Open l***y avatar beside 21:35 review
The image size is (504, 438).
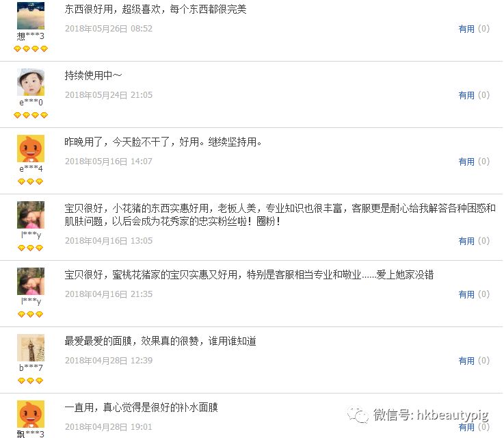31,281
